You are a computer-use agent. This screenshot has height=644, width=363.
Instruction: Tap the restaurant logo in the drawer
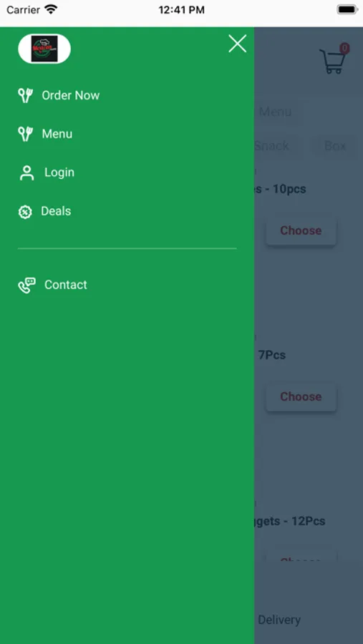[44, 49]
